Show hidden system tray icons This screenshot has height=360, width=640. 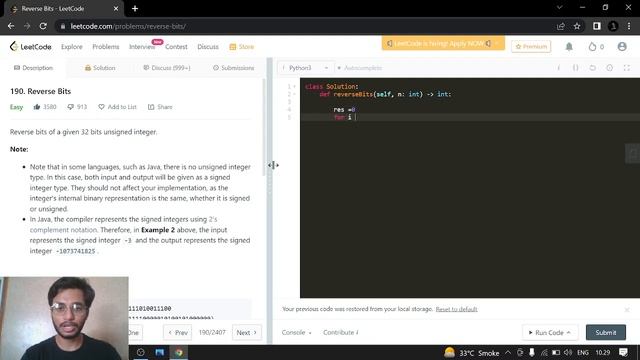[508, 352]
